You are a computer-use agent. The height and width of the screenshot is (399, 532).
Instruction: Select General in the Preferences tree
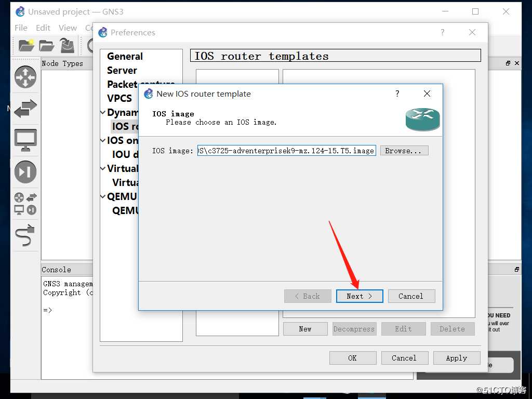click(x=125, y=56)
